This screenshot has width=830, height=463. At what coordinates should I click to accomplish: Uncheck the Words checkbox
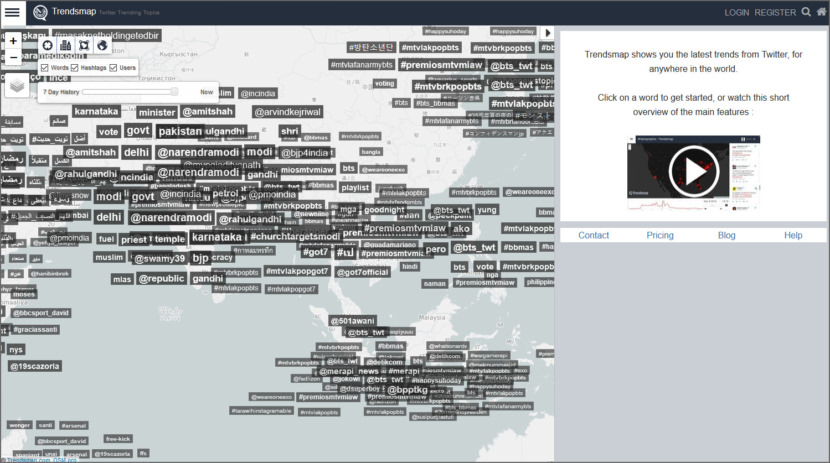click(x=45, y=68)
